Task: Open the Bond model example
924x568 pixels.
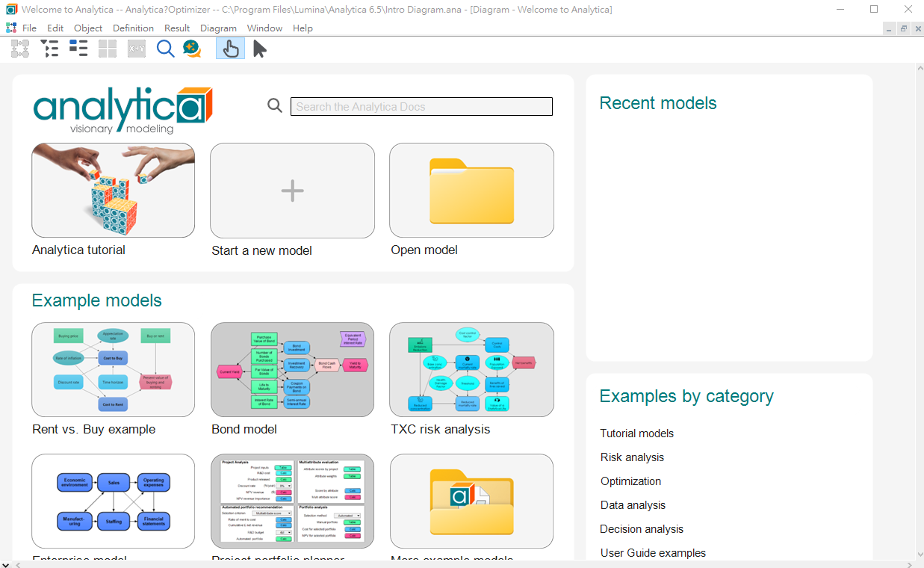Action: pos(292,370)
